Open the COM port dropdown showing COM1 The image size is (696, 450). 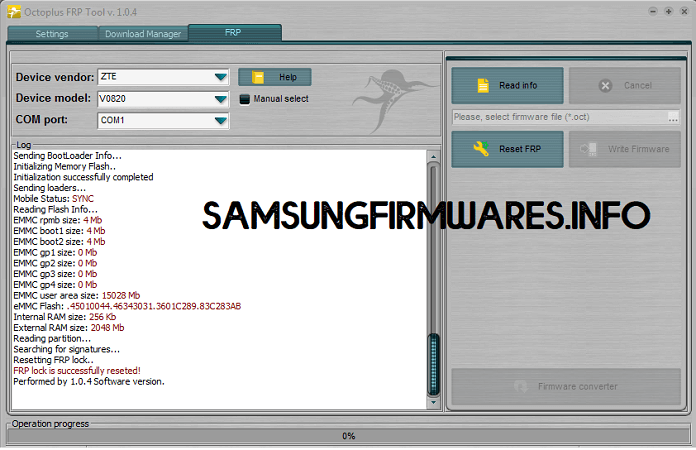pyautogui.click(x=163, y=120)
